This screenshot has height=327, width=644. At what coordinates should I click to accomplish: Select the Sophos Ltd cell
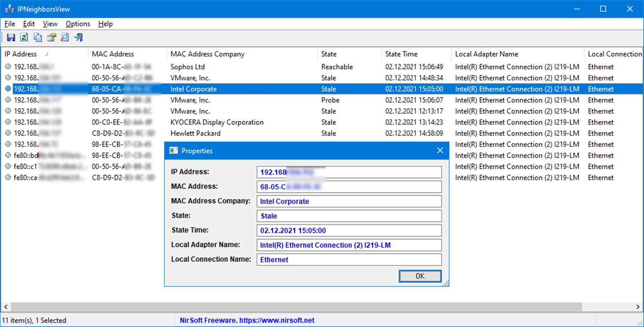pos(188,67)
